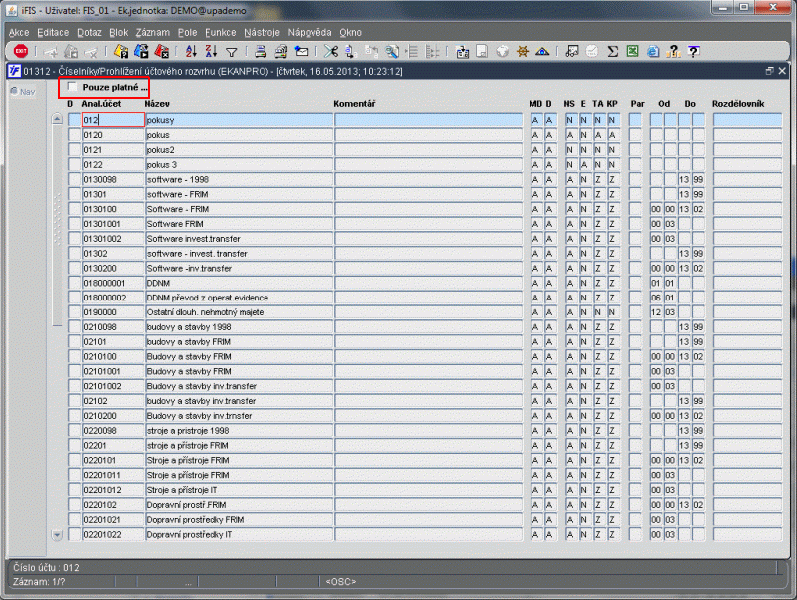Select row 'software - 1998'

[x=239, y=179]
